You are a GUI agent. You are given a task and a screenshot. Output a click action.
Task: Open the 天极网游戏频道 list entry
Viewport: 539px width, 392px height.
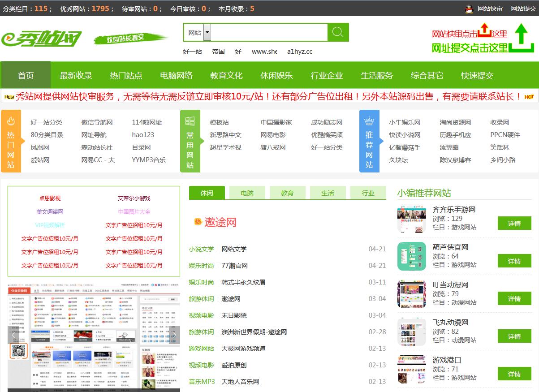pyautogui.click(x=243, y=349)
